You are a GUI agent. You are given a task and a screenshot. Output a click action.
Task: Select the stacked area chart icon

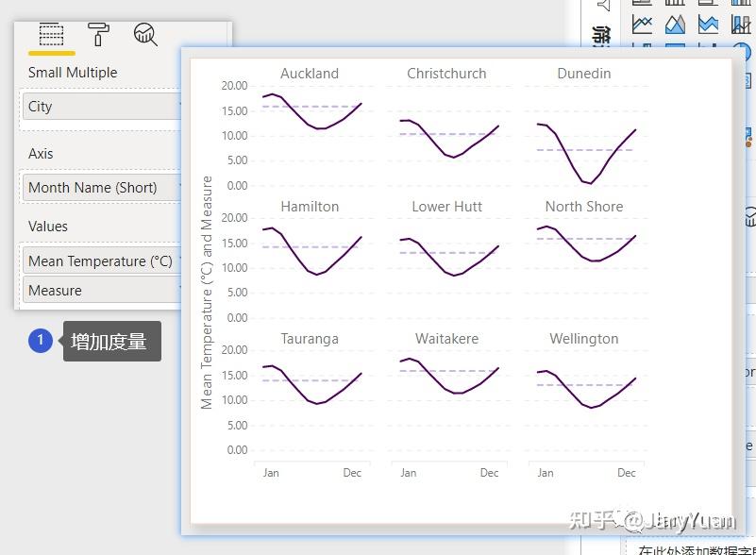tap(706, 24)
